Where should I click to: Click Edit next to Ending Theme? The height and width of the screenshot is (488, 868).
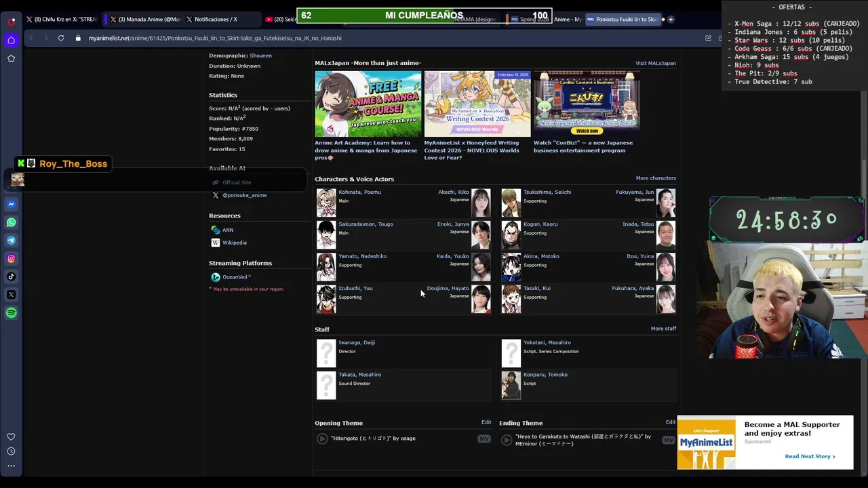coord(671,422)
